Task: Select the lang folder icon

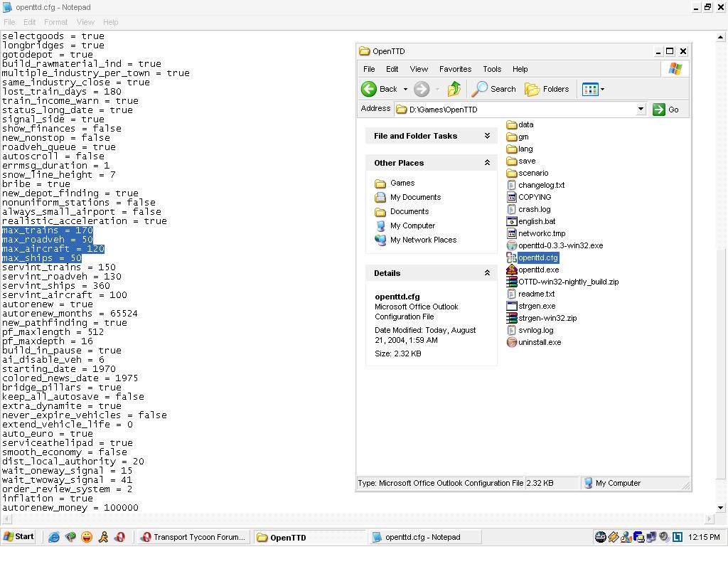Action: 512,149
